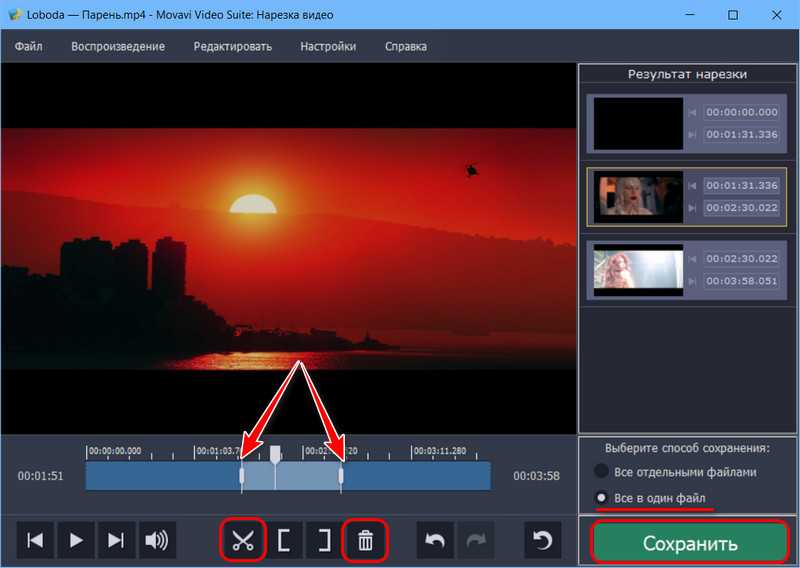Screen dimensions: 800x568
Task: Click the total duration readout 00:03:58
Action: [x=536, y=476]
